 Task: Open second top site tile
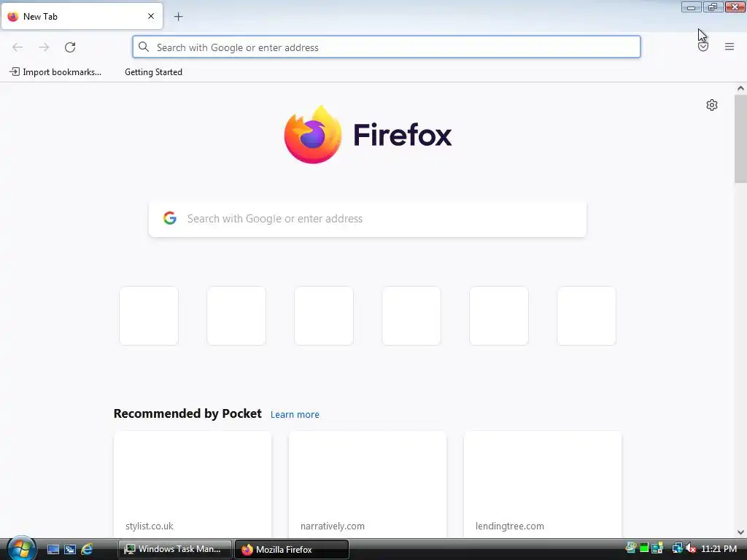[x=236, y=316]
